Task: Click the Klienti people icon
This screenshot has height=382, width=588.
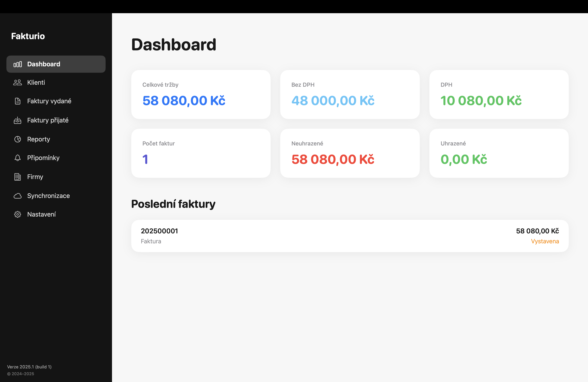Action: 18,83
